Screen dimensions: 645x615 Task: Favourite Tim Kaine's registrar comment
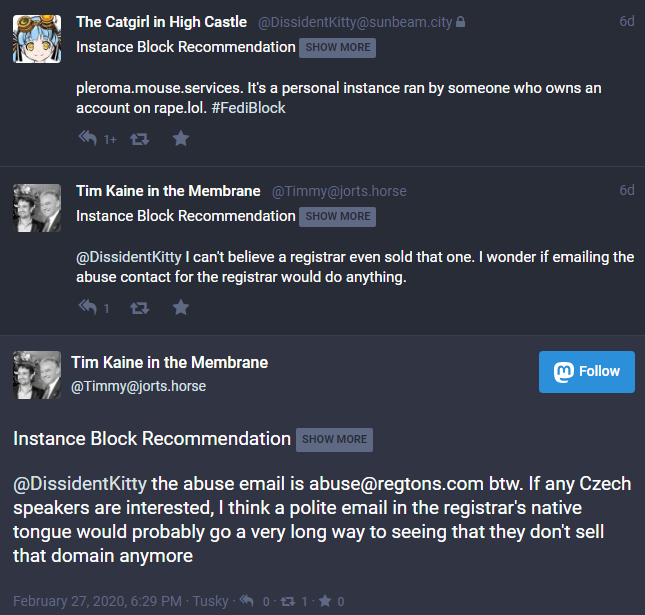click(x=180, y=308)
